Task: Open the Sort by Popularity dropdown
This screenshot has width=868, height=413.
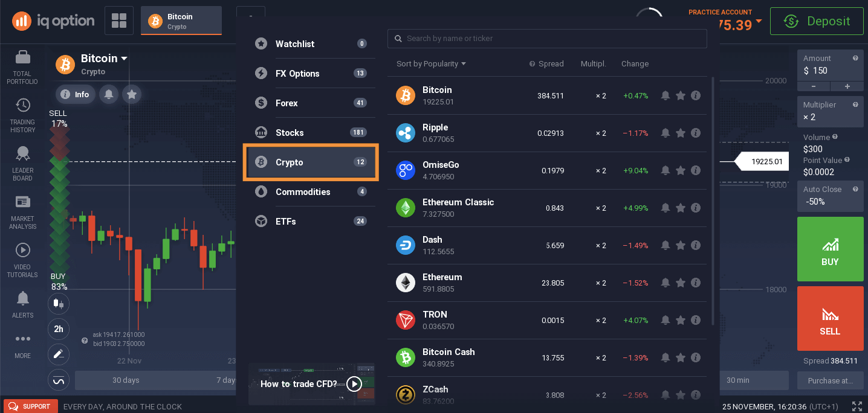Action: [430, 63]
